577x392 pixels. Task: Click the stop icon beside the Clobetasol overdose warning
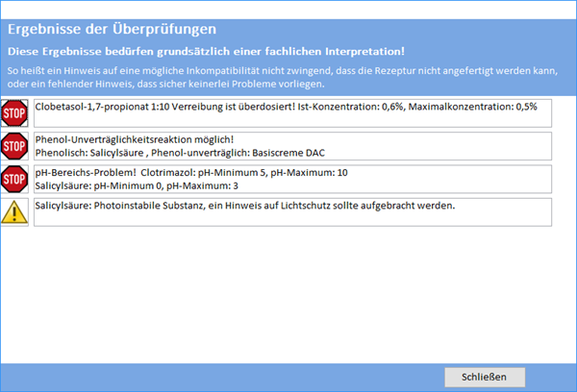pyautogui.click(x=14, y=113)
